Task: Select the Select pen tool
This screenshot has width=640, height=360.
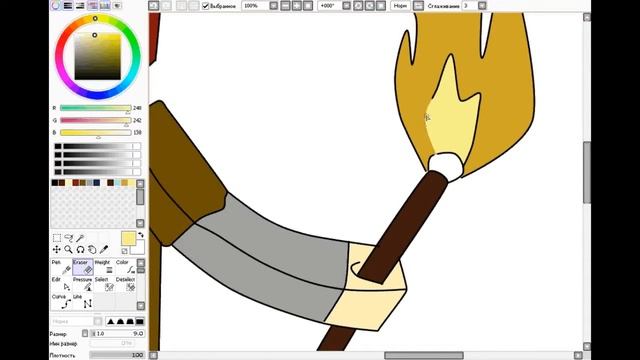Action: [104, 284]
